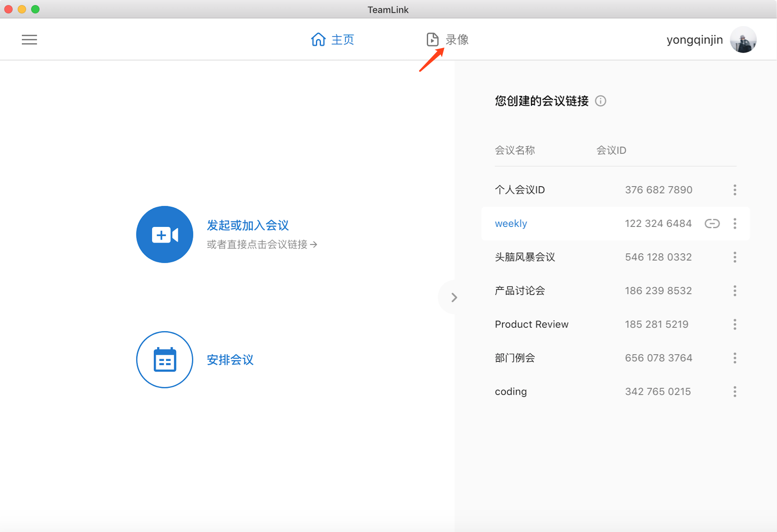View info about created meeting links
The image size is (777, 532).
[601, 101]
